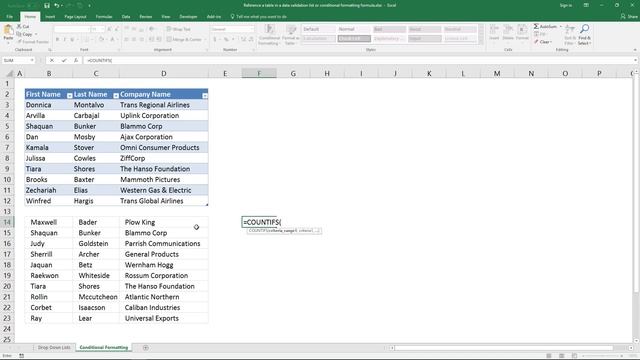Cancel the formula entry with the X icon
Viewport: 640px width, 360px height.
(x=52, y=60)
